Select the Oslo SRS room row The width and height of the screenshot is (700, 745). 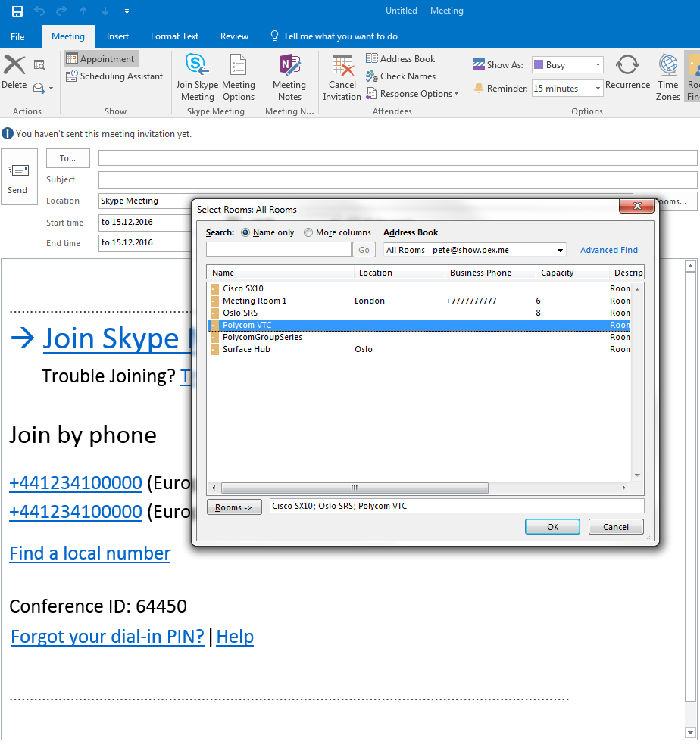tap(420, 313)
